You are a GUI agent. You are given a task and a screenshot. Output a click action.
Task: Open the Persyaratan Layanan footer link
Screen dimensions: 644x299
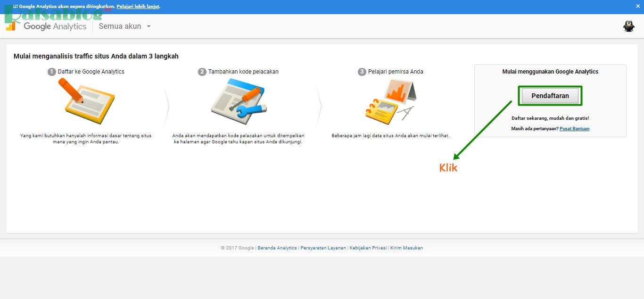323,248
